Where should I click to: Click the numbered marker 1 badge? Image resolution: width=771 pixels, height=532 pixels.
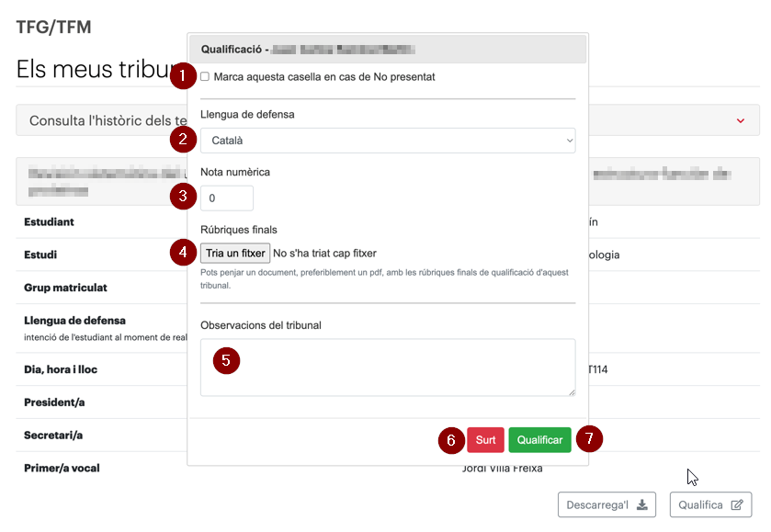pos(184,75)
